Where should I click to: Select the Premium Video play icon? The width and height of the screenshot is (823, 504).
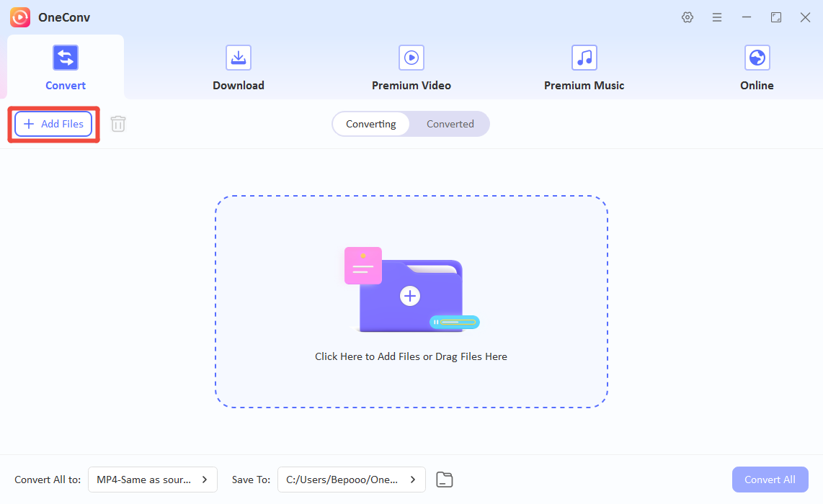point(411,58)
